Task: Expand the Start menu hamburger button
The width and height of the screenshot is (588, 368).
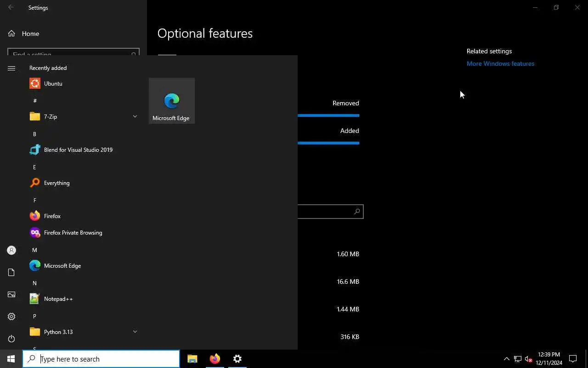Action: click(x=11, y=68)
